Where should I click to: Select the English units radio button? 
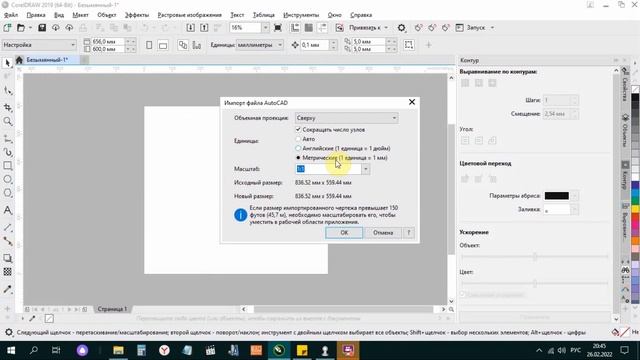298,148
